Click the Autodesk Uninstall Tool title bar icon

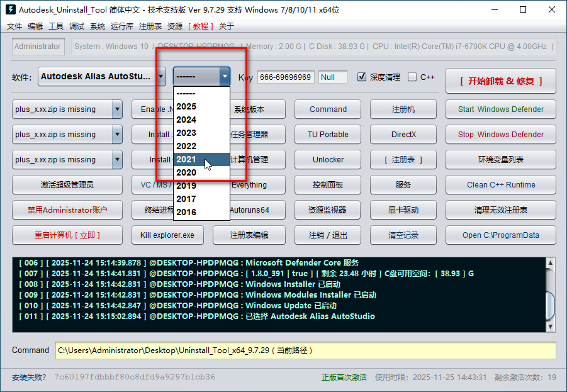click(x=11, y=9)
